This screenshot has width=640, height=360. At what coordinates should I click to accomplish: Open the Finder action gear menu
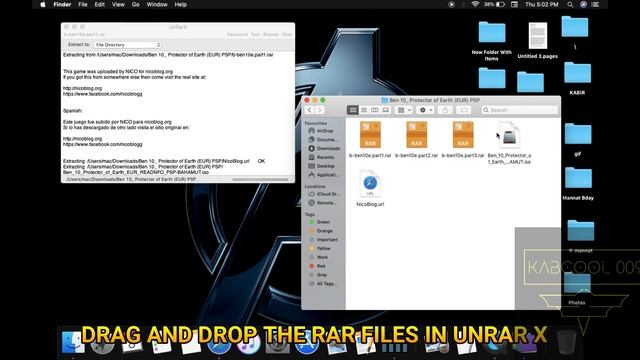tap(426, 110)
